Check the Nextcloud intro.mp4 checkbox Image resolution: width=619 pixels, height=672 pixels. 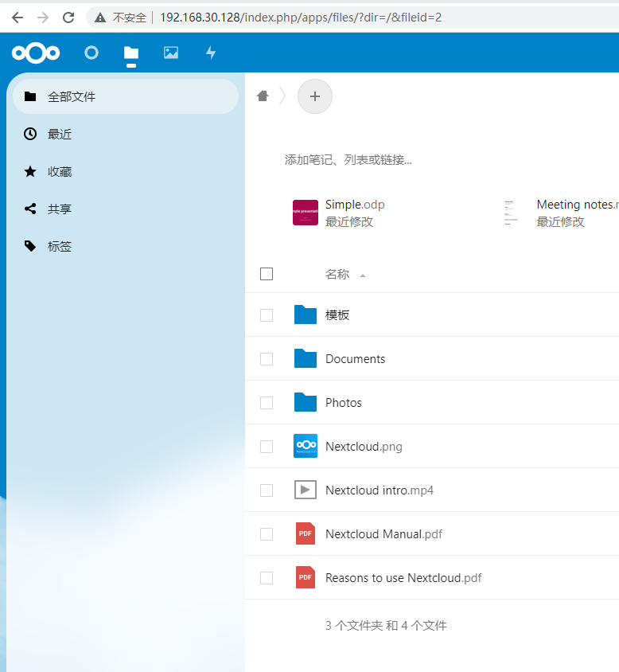coord(267,490)
